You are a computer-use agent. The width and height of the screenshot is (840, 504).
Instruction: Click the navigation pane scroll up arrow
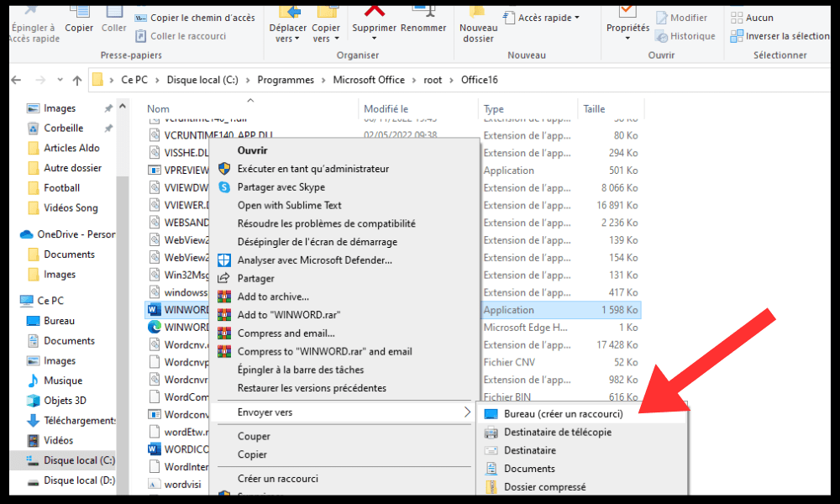coord(123,107)
